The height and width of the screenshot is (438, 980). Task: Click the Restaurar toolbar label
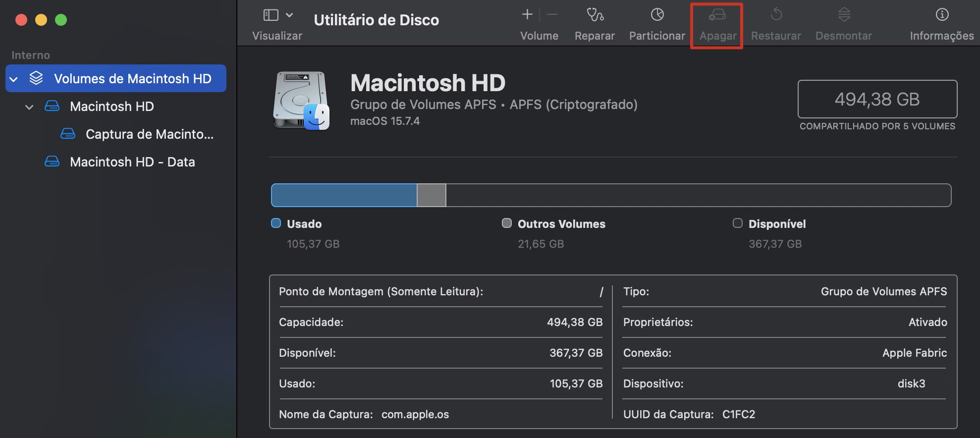(776, 36)
